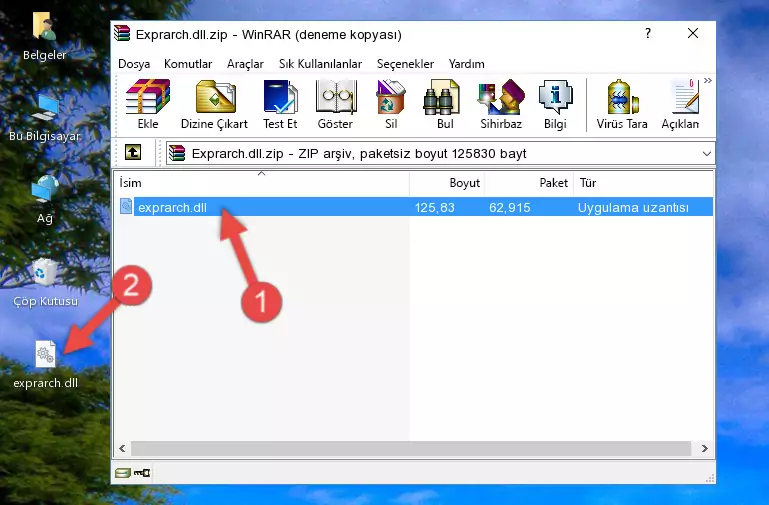
Task: Click the Virüs Tara scan icon
Action: tap(622, 104)
